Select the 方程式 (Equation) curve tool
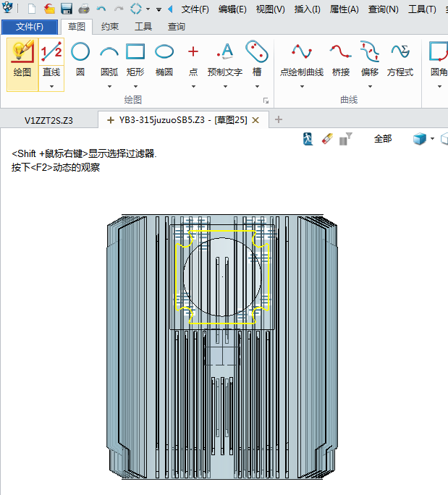Screen dimensions: 448x495 pos(400,58)
